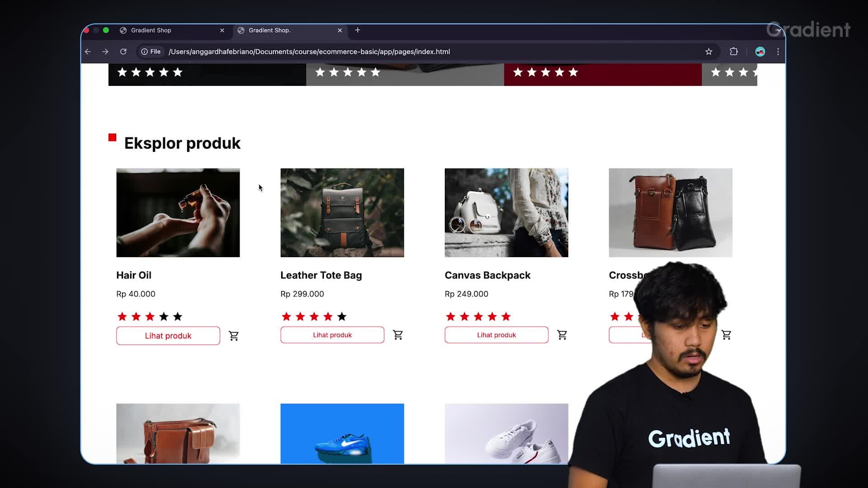The height and width of the screenshot is (488, 868).
Task: Click the shopping cart icon for Canvas Backpack
Action: pos(561,334)
